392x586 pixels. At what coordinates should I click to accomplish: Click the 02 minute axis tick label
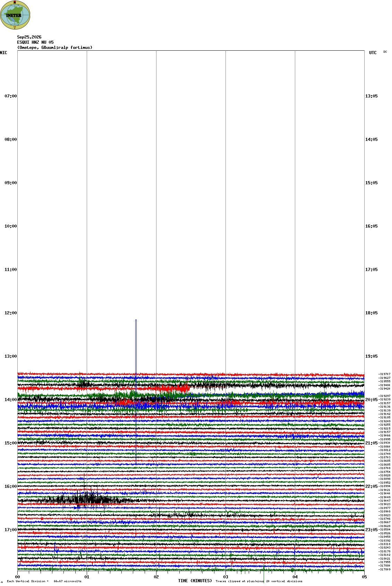point(156,577)
